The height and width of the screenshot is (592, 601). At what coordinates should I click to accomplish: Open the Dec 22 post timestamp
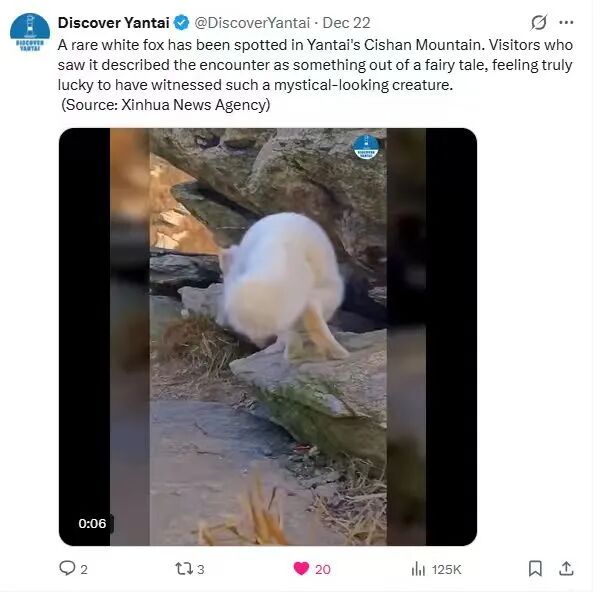click(346, 23)
